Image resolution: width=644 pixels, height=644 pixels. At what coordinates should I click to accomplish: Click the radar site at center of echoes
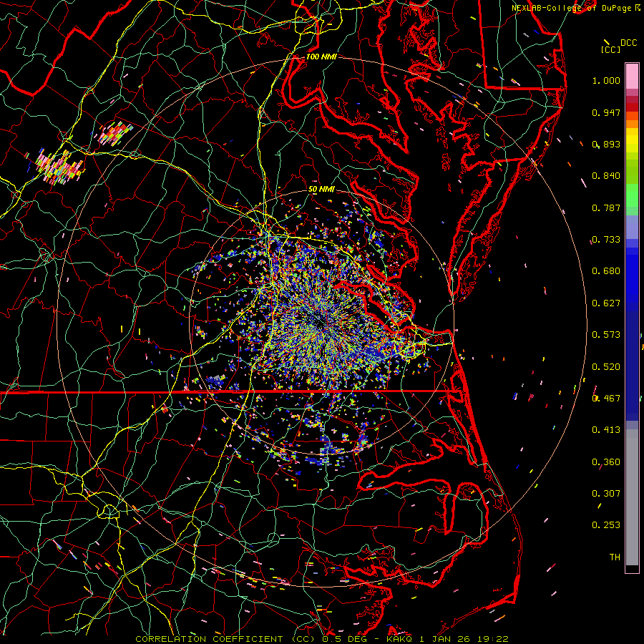tap(320, 321)
